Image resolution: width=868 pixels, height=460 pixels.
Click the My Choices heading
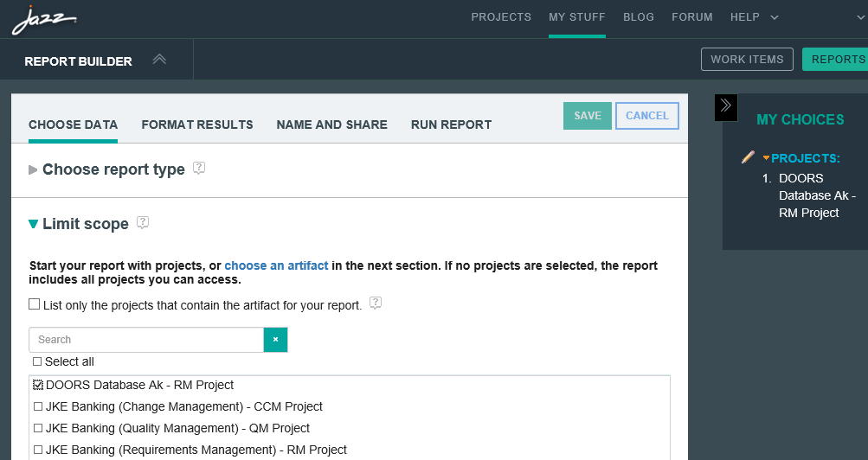point(800,119)
